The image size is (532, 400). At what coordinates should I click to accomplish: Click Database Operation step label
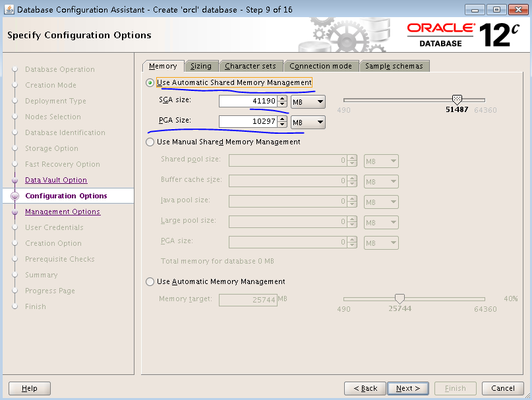coord(60,69)
